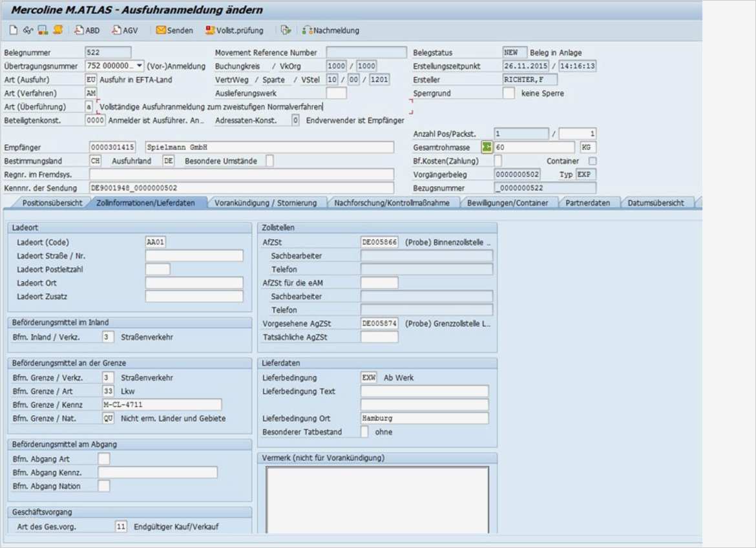
Task: Click the Bfm. Abgang Nation field
Action: click(x=103, y=486)
